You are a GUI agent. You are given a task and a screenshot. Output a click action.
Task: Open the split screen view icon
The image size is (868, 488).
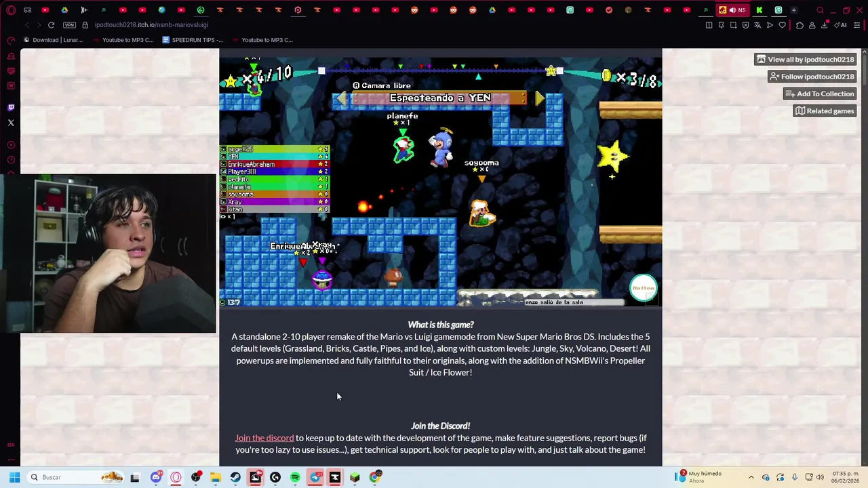[x=709, y=25]
